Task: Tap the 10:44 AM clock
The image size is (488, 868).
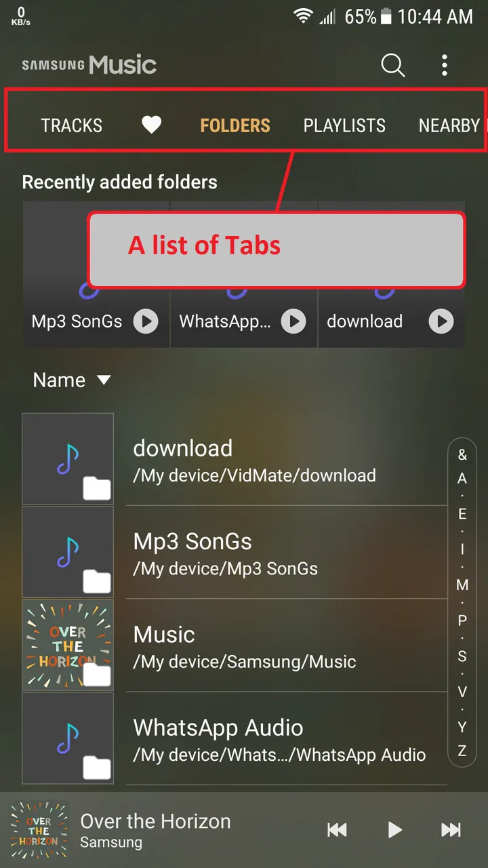Action: (435, 16)
